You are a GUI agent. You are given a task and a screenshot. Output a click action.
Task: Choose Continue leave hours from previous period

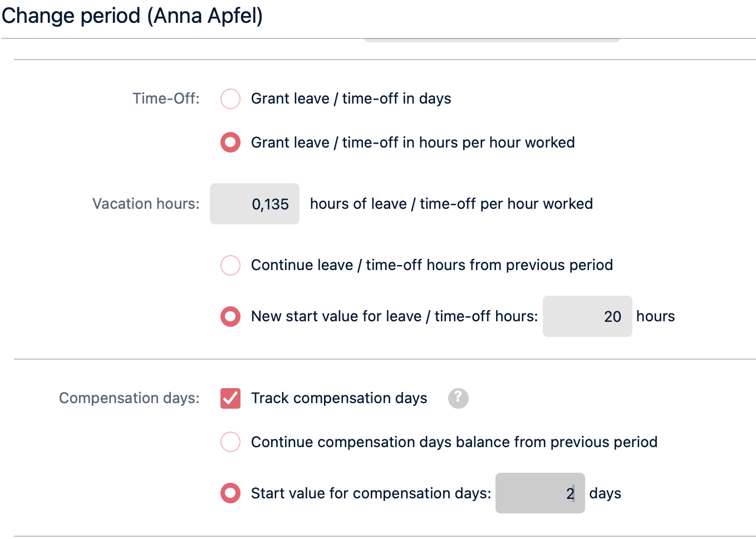click(x=230, y=265)
